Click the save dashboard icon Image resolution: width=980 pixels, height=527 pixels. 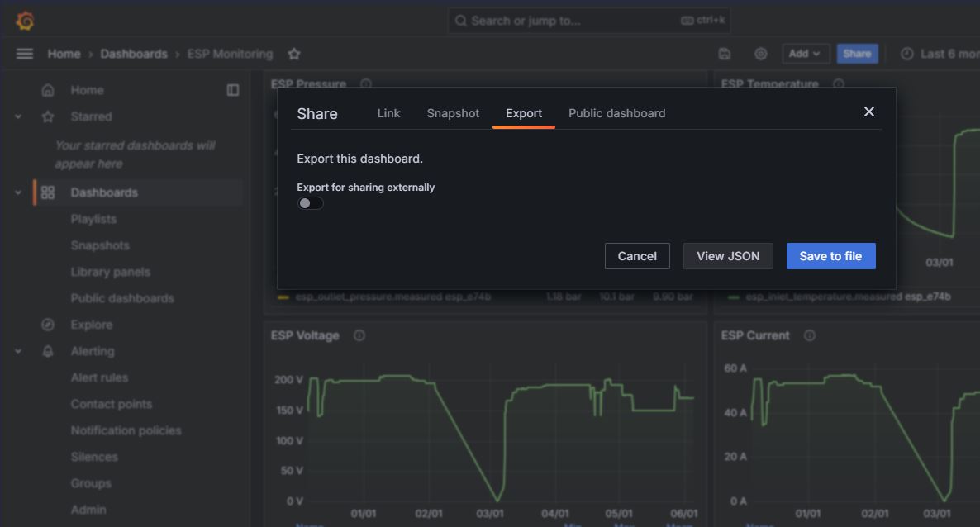tap(725, 54)
